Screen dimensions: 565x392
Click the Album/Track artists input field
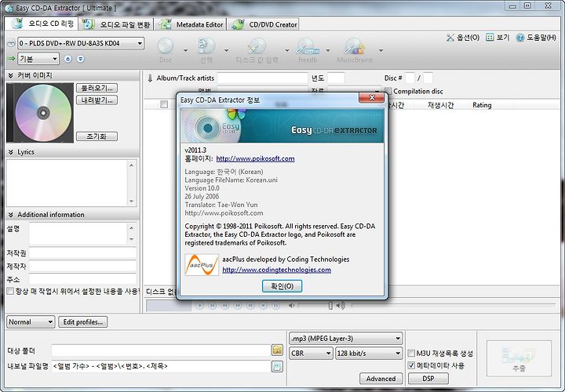262,78
